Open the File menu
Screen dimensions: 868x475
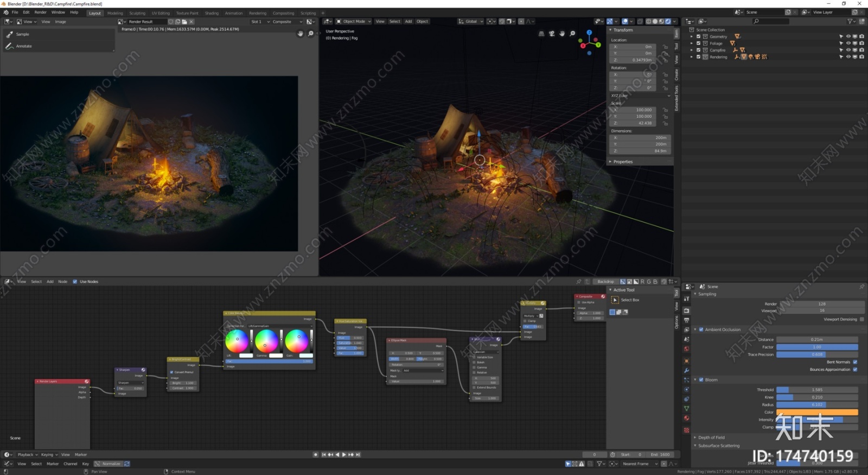click(x=15, y=12)
